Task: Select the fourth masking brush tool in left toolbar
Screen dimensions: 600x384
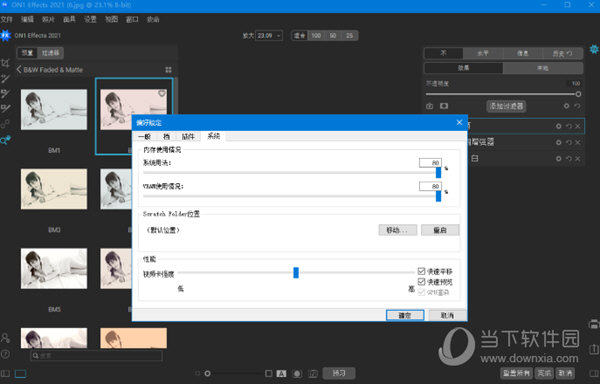Action: [5, 109]
